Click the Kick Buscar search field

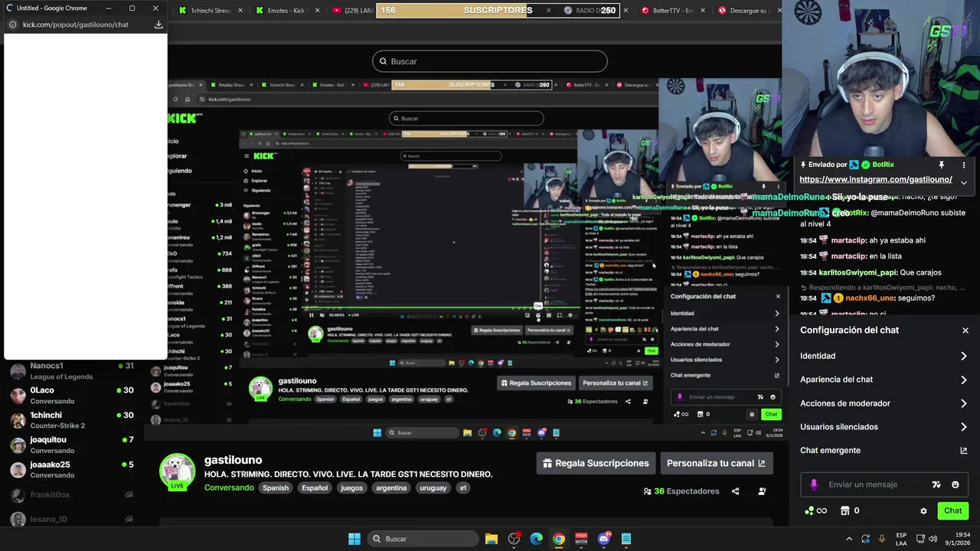point(490,61)
